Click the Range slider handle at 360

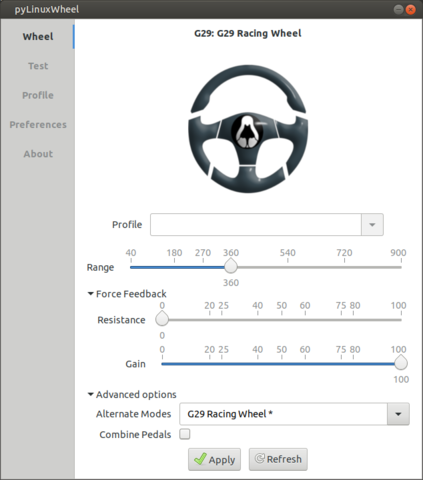coord(231,266)
